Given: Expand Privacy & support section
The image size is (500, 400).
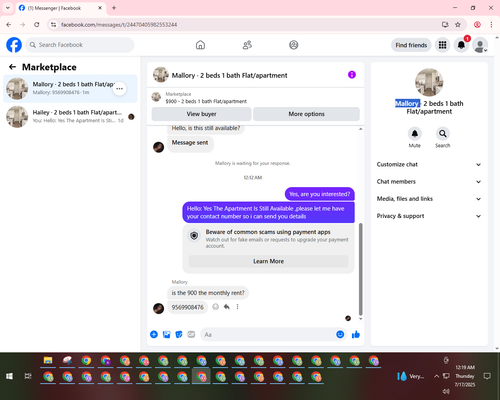Looking at the screenshot, I should (429, 216).
